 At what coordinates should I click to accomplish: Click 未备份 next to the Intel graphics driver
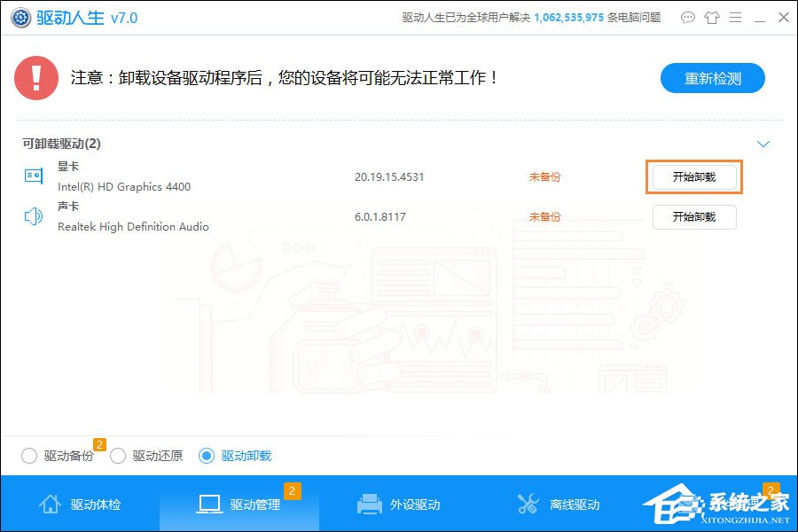coord(544,176)
